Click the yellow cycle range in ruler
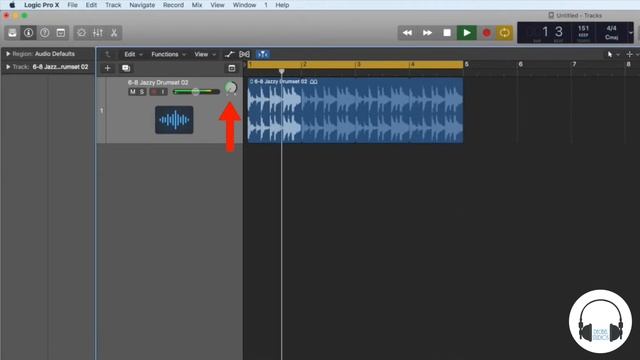The image size is (640, 360). point(355,64)
